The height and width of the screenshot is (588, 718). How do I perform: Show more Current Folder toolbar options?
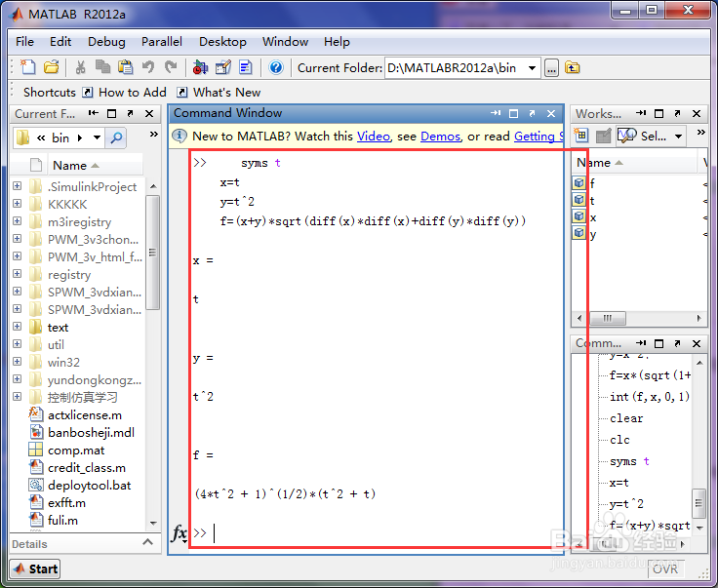[x=154, y=134]
